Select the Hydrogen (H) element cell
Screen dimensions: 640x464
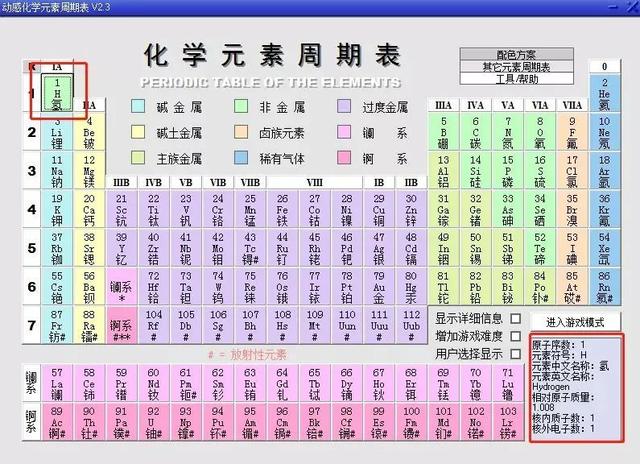pyautogui.click(x=57, y=93)
